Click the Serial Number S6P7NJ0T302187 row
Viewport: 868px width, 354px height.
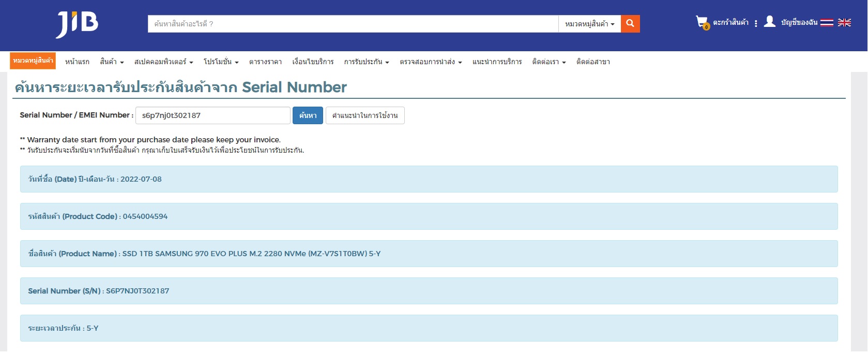tap(429, 291)
